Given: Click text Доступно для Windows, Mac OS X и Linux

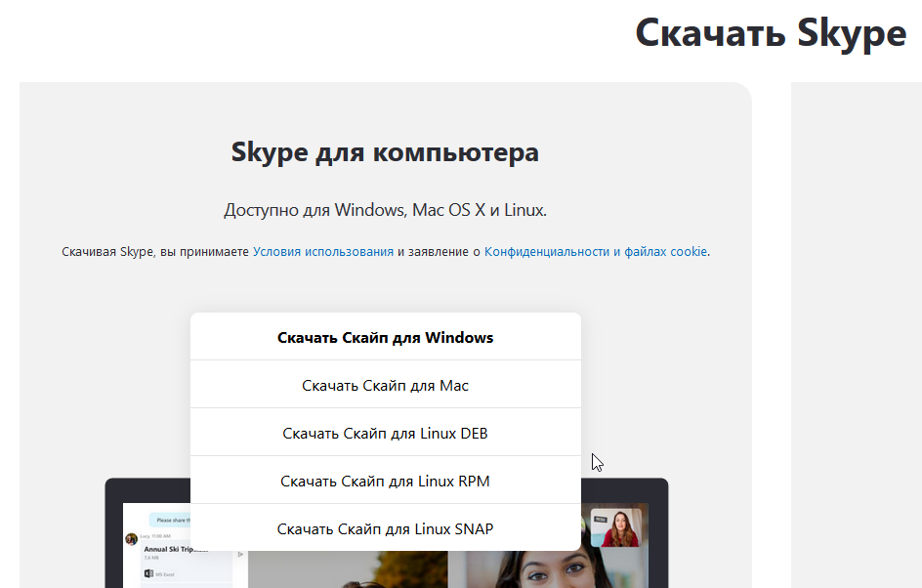Looking at the screenshot, I should [x=385, y=210].
